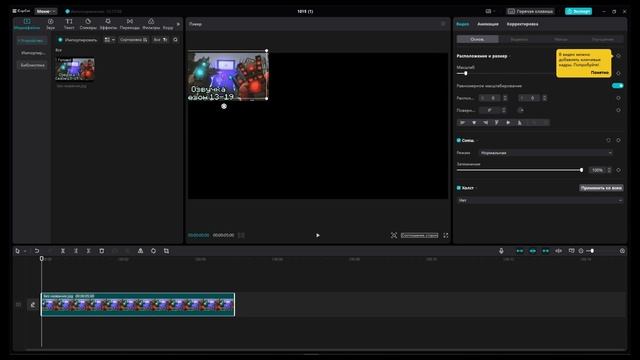Click the media search icon

pyautogui.click(x=176, y=40)
